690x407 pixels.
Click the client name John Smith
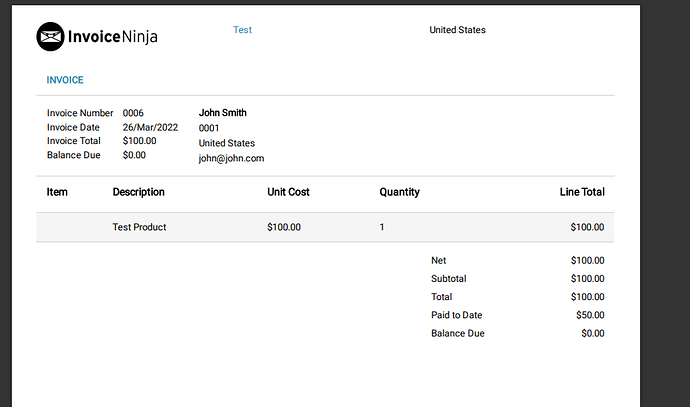click(x=222, y=113)
